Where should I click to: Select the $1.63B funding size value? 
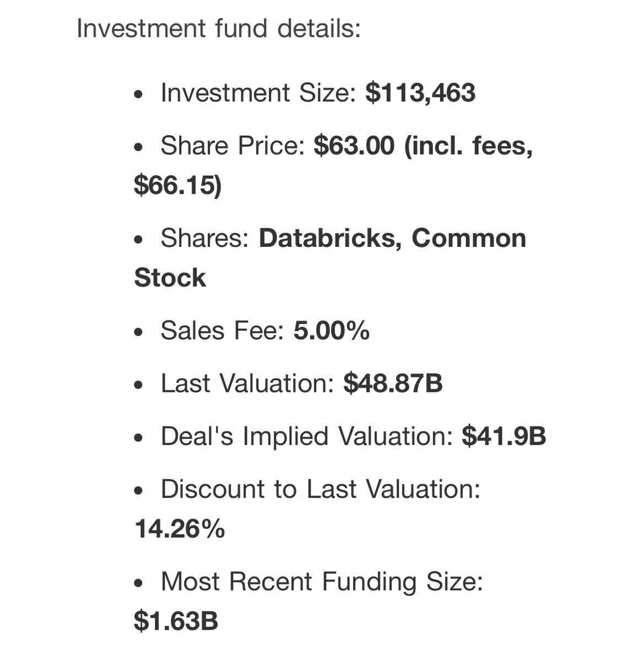coord(176,622)
